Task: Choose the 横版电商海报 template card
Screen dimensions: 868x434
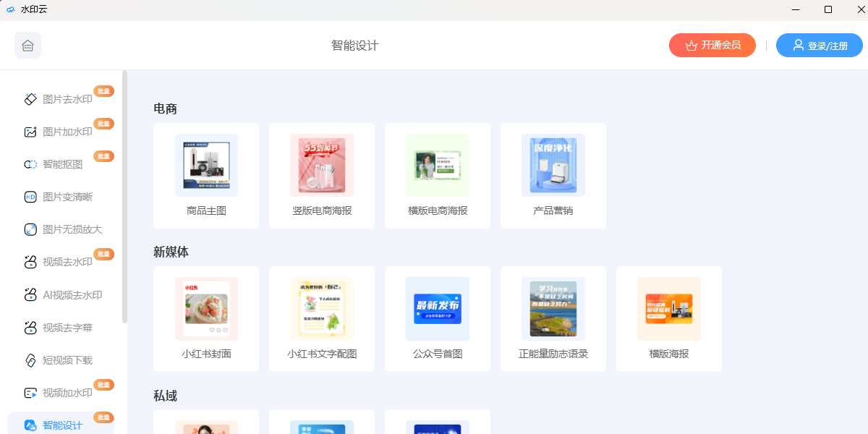Action: [438, 176]
